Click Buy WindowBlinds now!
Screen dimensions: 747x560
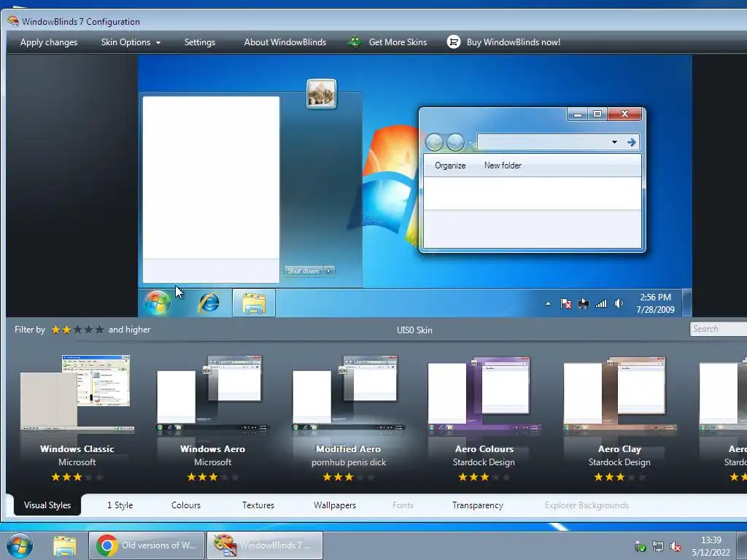(x=513, y=42)
